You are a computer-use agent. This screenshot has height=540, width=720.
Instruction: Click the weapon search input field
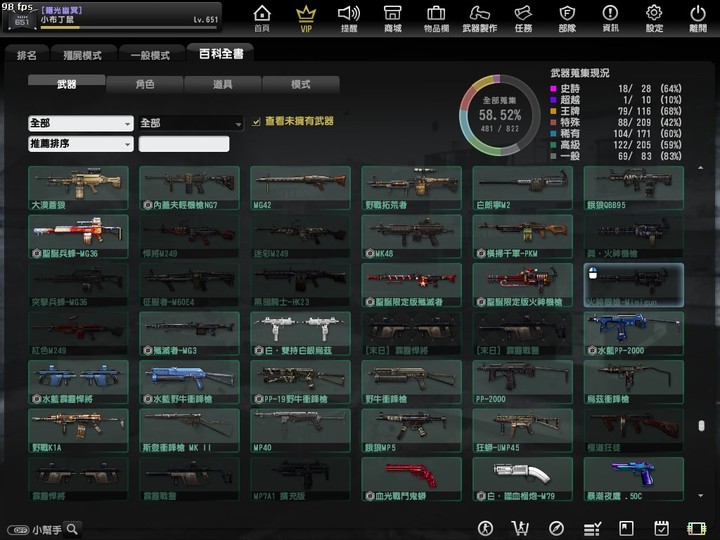tap(184, 144)
